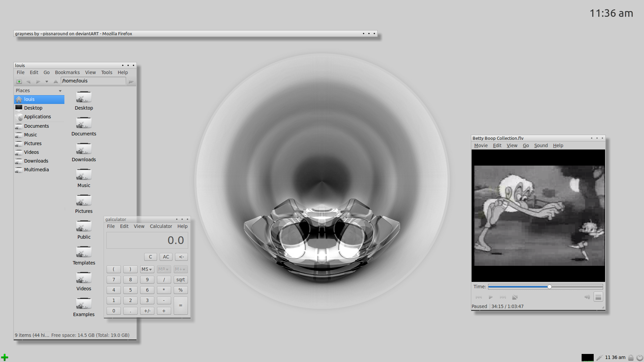Click the galculator display showing 0.0
Viewport: 644px width, 362px height.
tap(147, 240)
